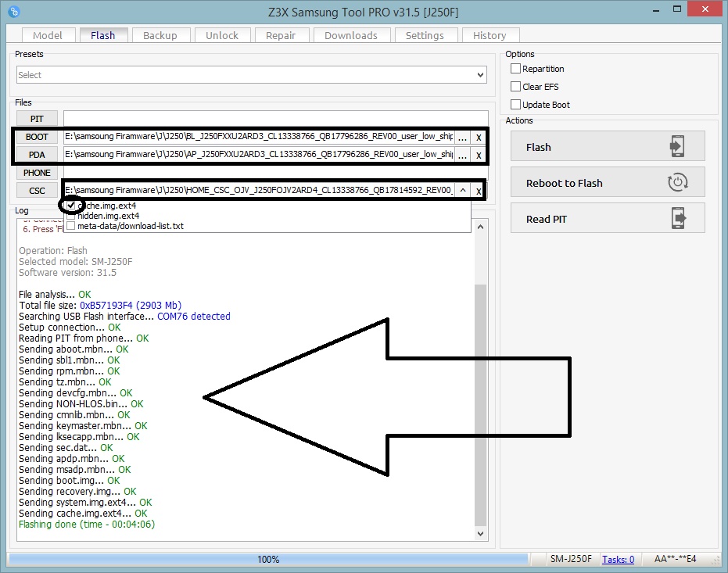Click the PDA file button
This screenshot has height=573, width=728.
[38, 155]
